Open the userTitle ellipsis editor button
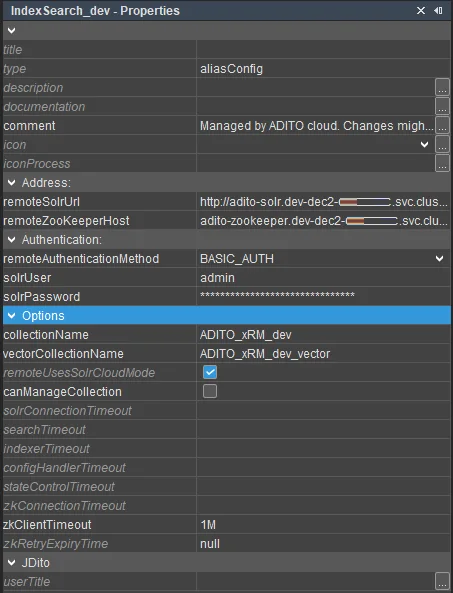This screenshot has height=593, width=453. tap(442, 581)
